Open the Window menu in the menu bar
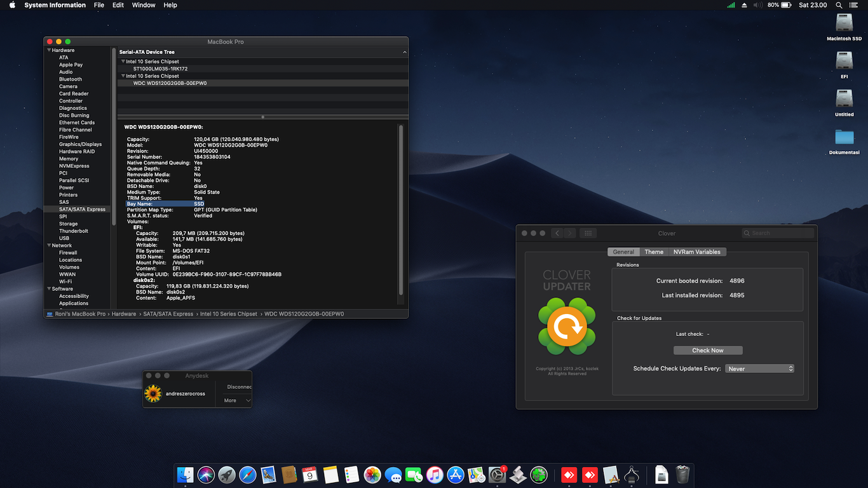 144,5
